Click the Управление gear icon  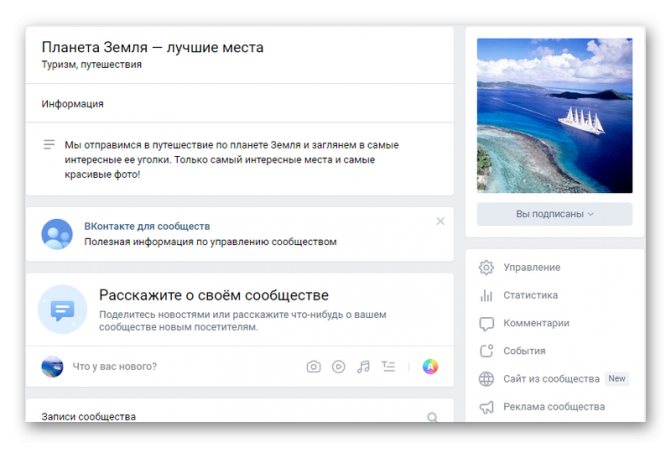pos(487,268)
